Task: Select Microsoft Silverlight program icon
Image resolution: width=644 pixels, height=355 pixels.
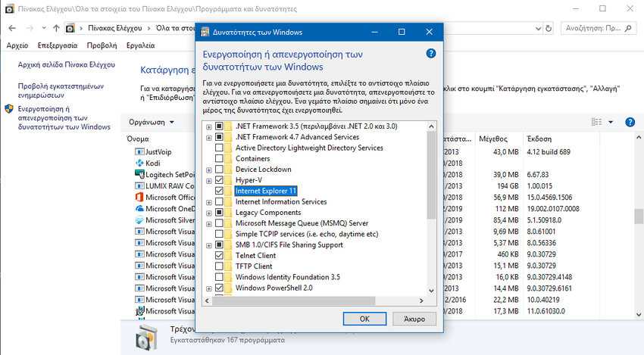Action: coord(139,220)
